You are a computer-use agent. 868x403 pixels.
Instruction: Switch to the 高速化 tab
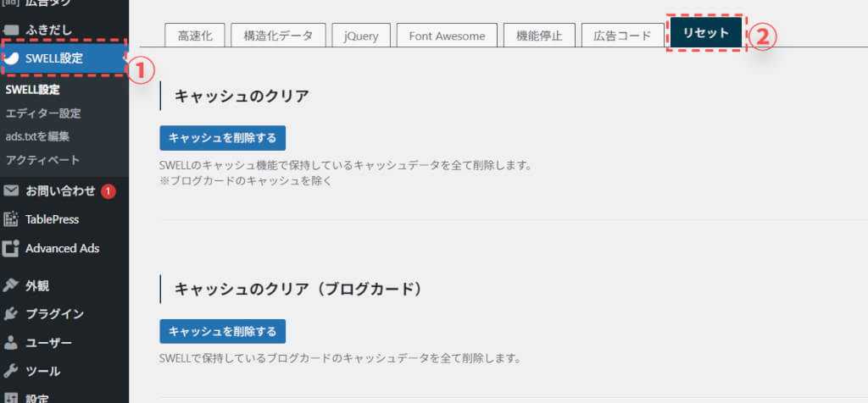point(193,36)
